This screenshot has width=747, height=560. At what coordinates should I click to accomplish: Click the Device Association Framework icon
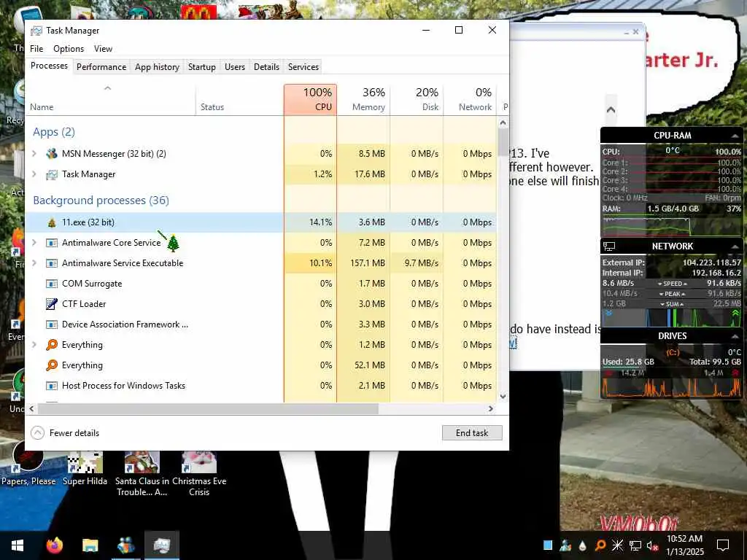pos(52,324)
